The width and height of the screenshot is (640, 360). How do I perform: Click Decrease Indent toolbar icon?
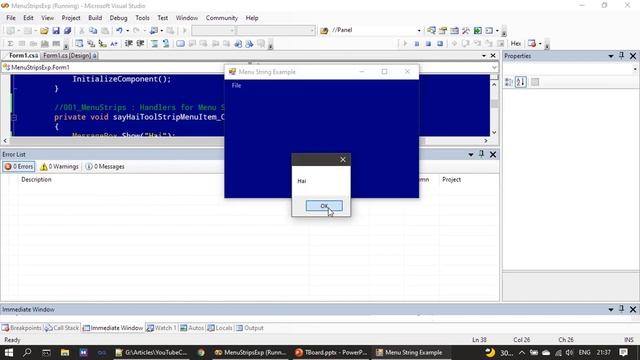129,44
